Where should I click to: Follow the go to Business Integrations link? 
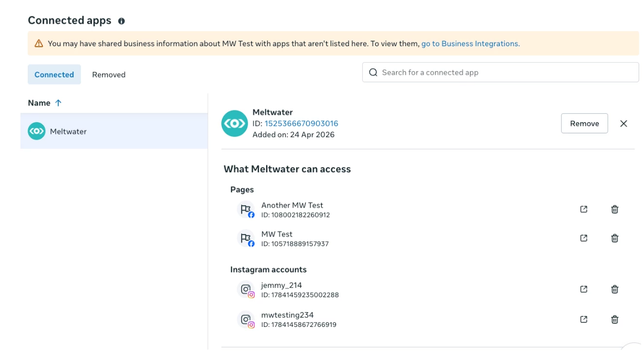(x=470, y=43)
